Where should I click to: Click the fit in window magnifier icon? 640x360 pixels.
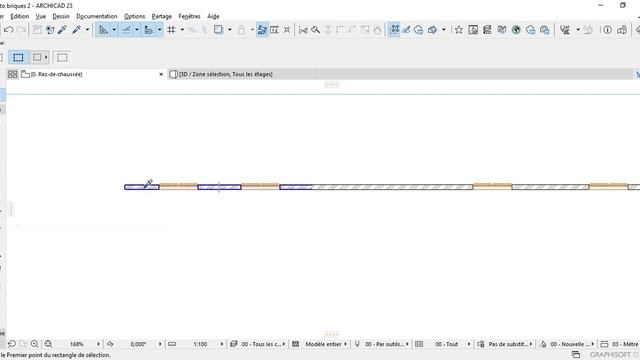48,344
